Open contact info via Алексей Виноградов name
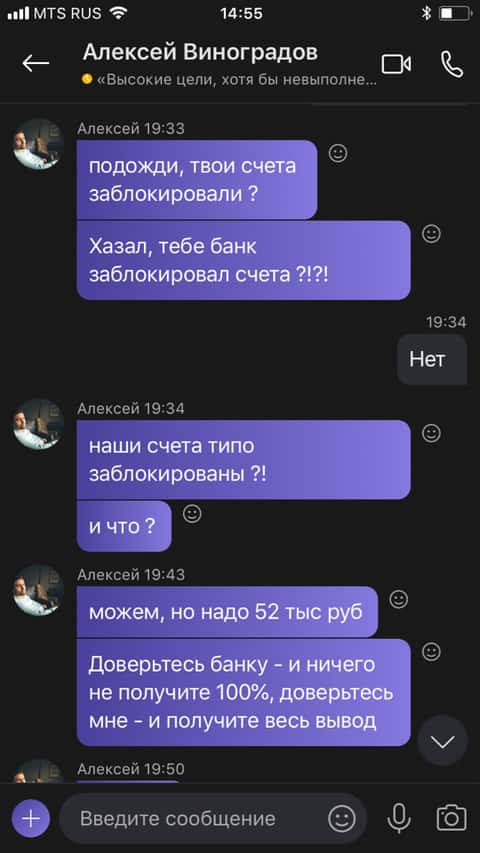Image resolution: width=480 pixels, height=853 pixels. point(200,53)
